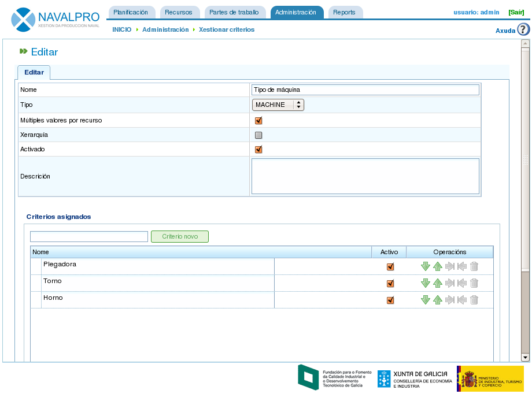Click the Criterio novo button
The width and height of the screenshot is (532, 394).
click(x=180, y=236)
